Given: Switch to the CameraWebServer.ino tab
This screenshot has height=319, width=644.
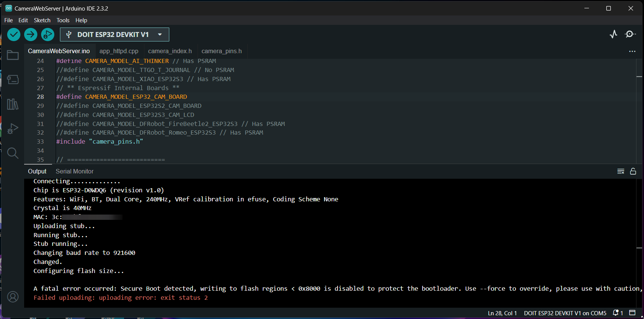Looking at the screenshot, I should 59,51.
